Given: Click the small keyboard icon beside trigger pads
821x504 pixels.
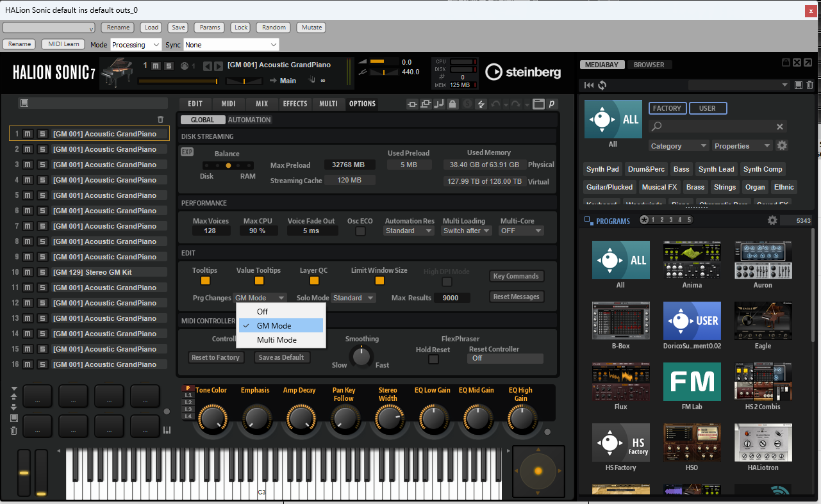Looking at the screenshot, I should coord(167,430).
